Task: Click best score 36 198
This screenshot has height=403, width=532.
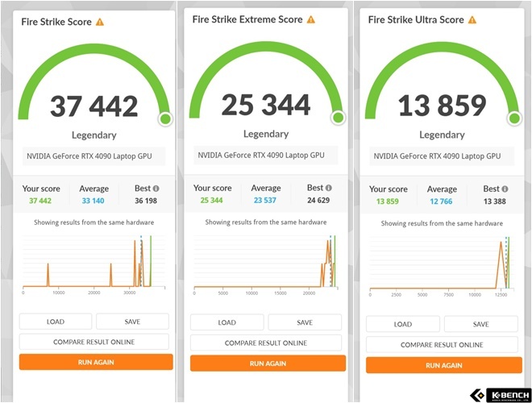Action: tap(146, 201)
